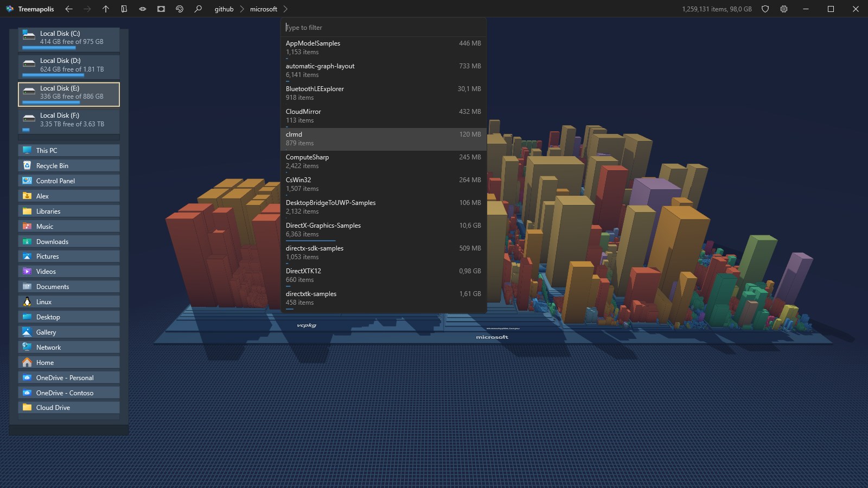Toggle the eye visibility icon
The image size is (868, 488).
tap(143, 9)
